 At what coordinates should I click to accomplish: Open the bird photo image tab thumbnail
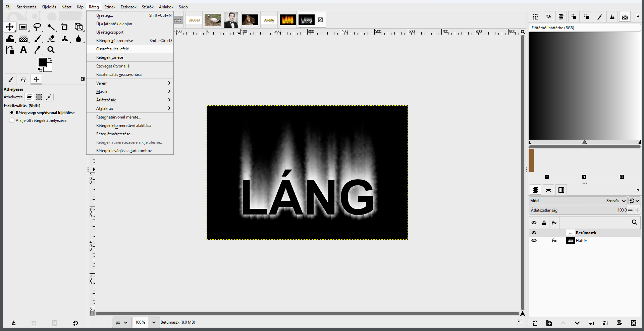[213, 20]
